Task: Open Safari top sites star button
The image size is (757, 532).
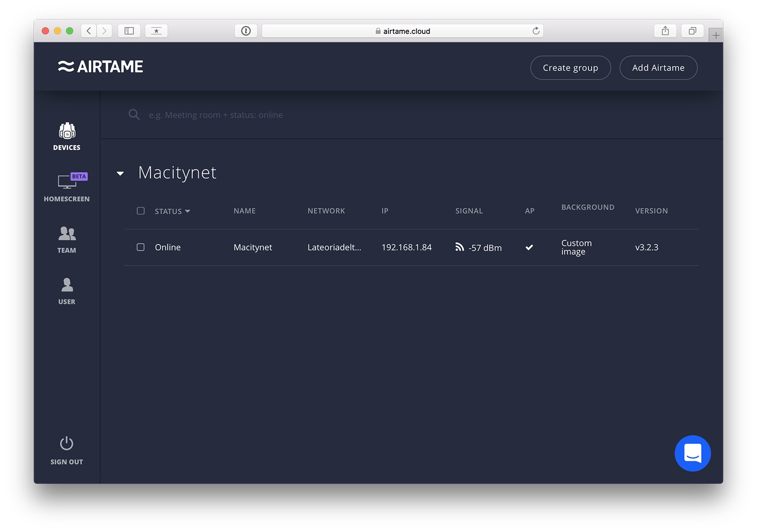Action: point(157,31)
